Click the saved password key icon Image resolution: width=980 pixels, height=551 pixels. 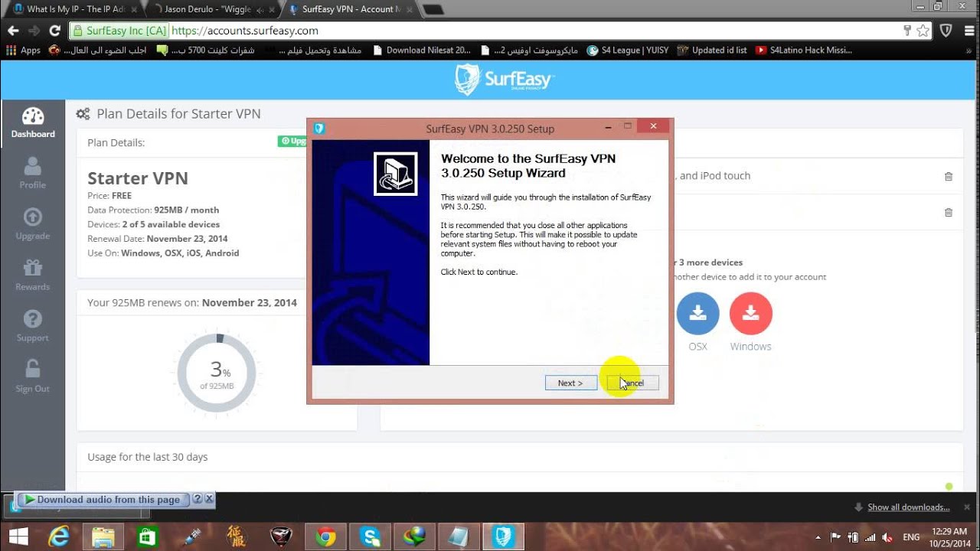pos(906,31)
